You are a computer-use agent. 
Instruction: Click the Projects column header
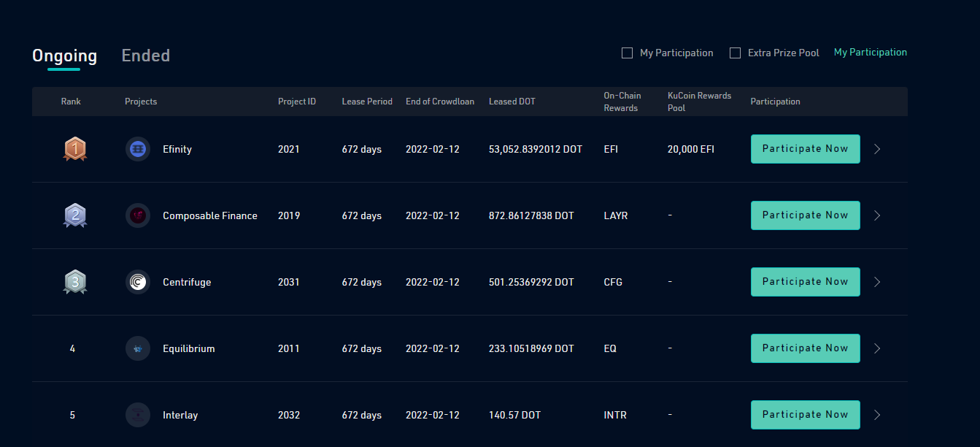[141, 102]
